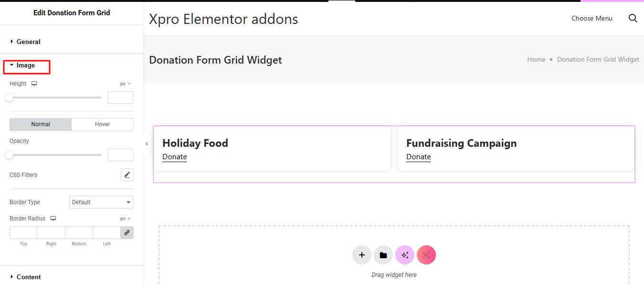
Task: Click Donate link under Holiday Food
Action: 175,157
